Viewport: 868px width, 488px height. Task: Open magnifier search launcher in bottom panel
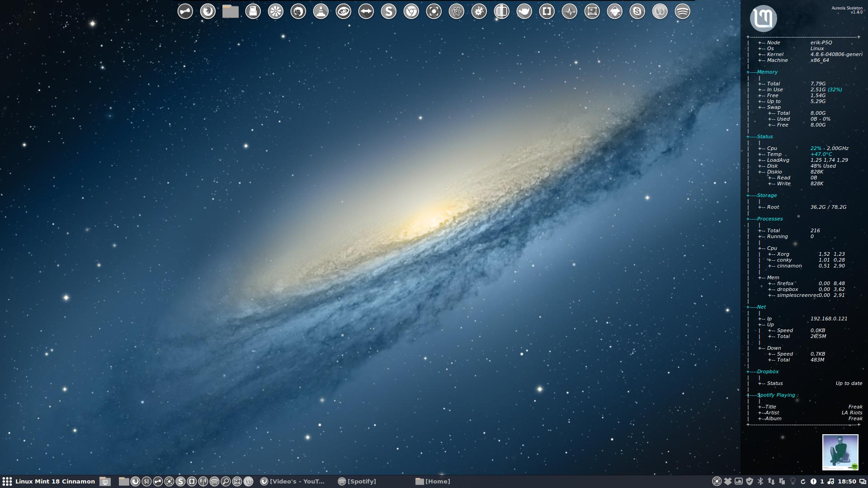click(226, 481)
